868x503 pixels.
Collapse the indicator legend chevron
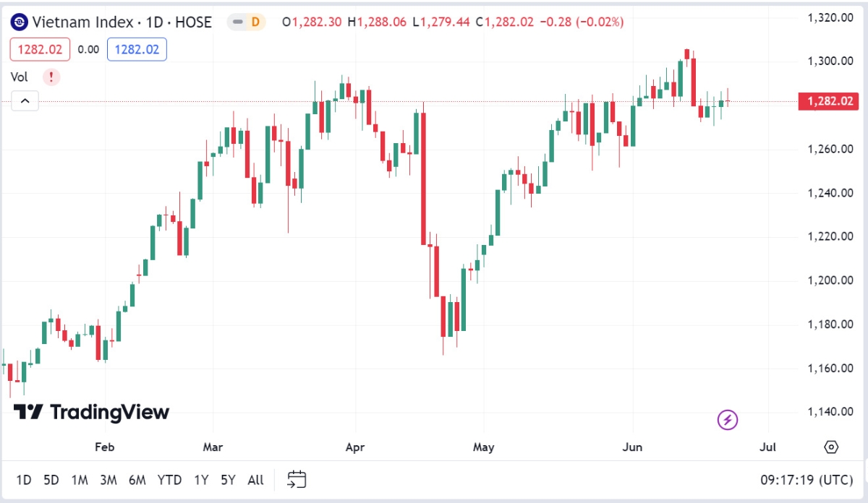tap(25, 101)
